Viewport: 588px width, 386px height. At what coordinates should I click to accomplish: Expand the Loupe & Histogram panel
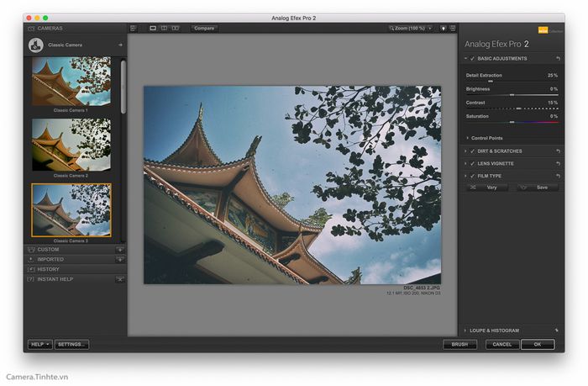click(x=465, y=330)
